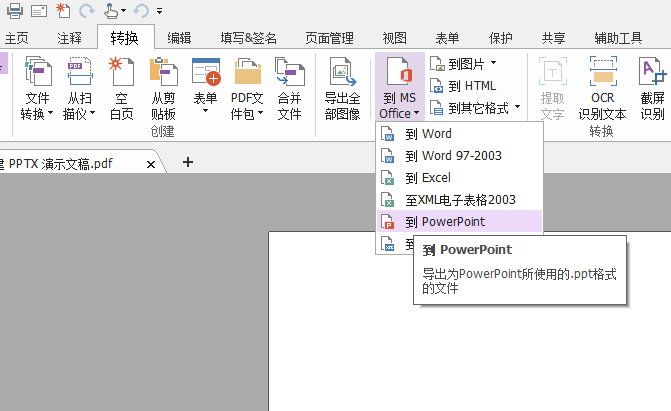Click 到 HTML export option
Image resolution: width=671 pixels, height=411 pixels.
pos(463,86)
